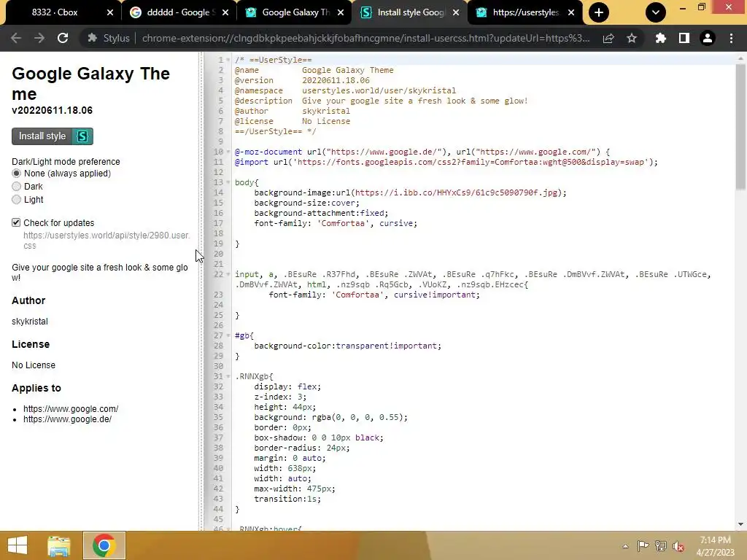This screenshot has height=560, width=747.
Task: Click the https://www.google.com/ applies-to entry
Action: point(71,409)
